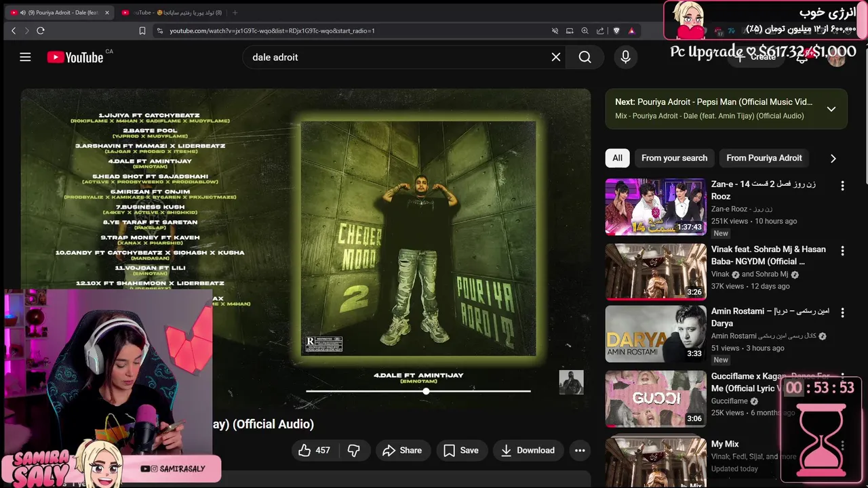Select the From Pouriya Adroit chip

click(764, 158)
